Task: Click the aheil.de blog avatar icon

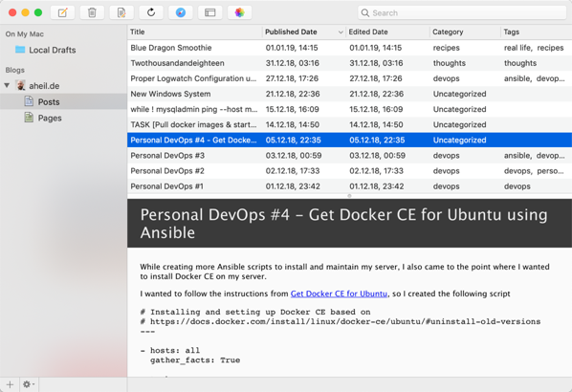Action: point(21,85)
